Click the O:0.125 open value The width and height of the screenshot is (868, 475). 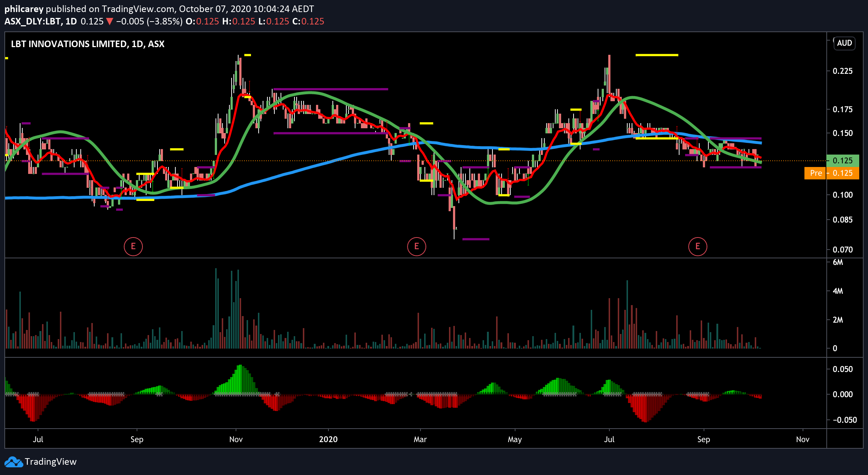click(202, 22)
